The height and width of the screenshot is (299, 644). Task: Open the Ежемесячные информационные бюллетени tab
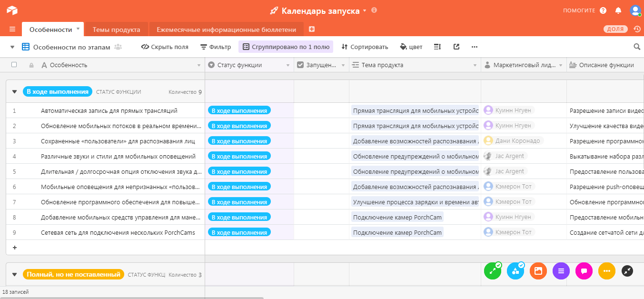[x=227, y=29]
